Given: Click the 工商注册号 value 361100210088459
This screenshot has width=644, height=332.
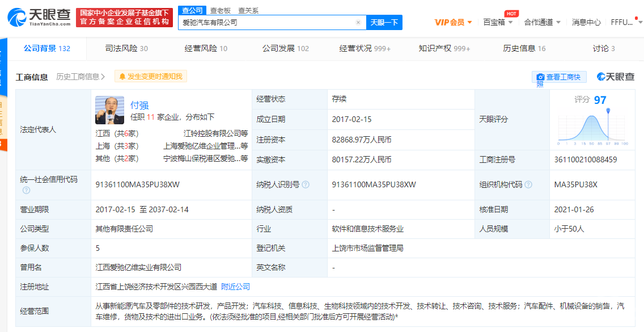Looking at the screenshot, I should (x=585, y=159).
